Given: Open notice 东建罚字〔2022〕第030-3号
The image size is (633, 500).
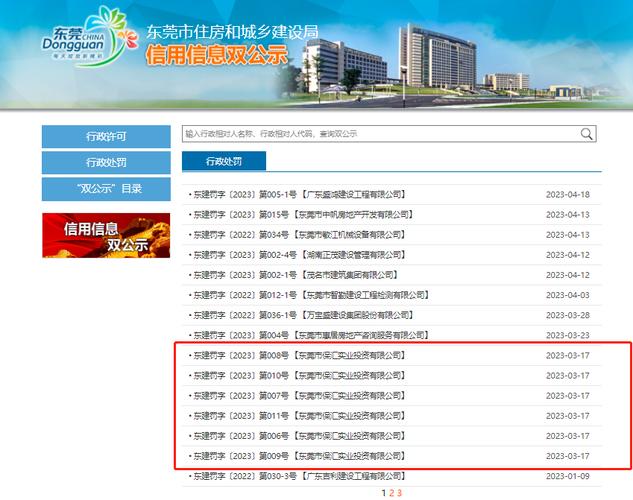Looking at the screenshot, I should click(x=298, y=476).
